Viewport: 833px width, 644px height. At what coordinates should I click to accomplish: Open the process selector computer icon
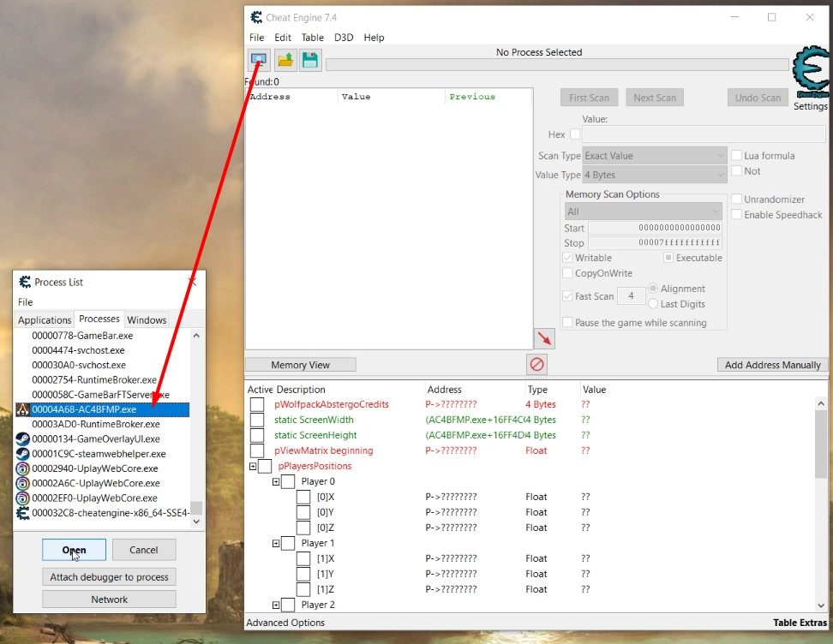tap(259, 60)
